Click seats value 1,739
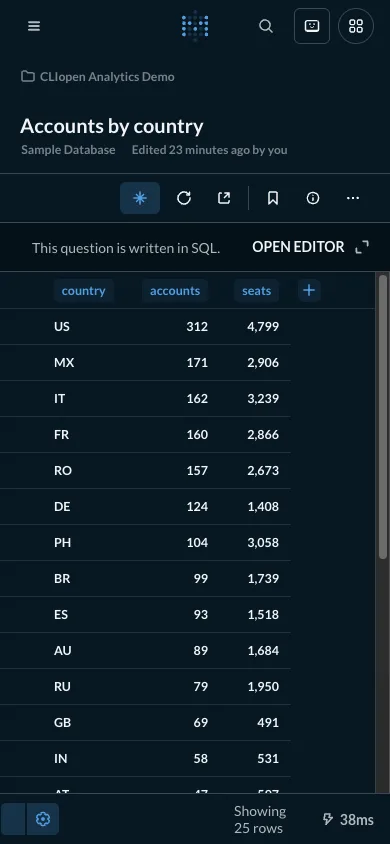Image resolution: width=390 pixels, height=844 pixels. click(x=263, y=579)
